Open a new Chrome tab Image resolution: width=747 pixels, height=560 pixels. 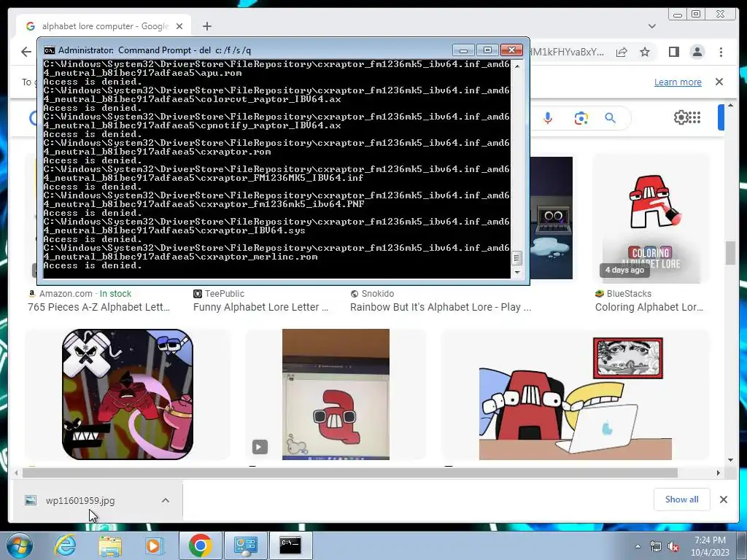pos(206,26)
